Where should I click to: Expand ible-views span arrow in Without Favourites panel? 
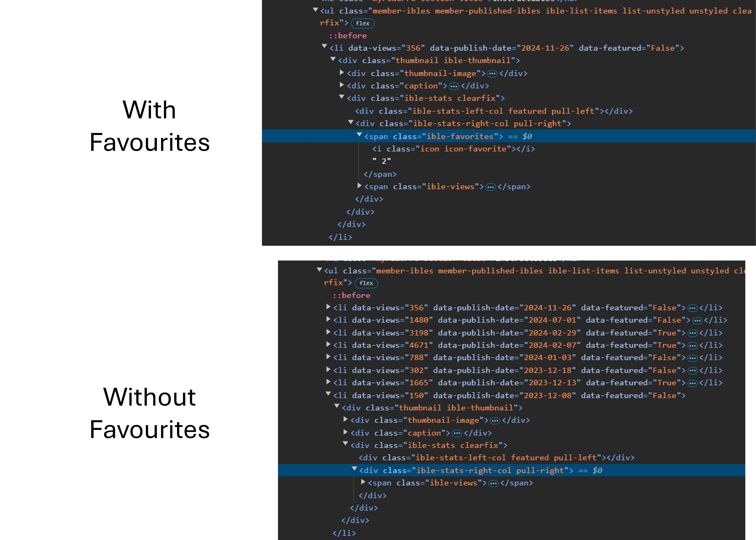363,482
